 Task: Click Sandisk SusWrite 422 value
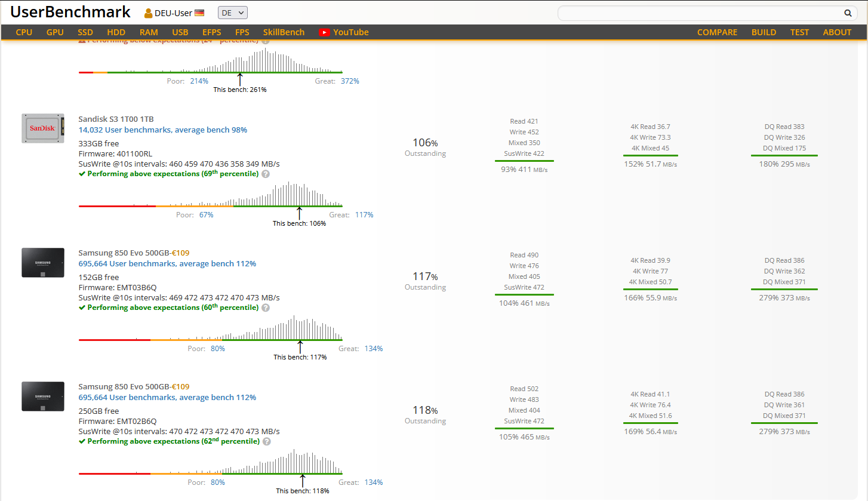[524, 153]
